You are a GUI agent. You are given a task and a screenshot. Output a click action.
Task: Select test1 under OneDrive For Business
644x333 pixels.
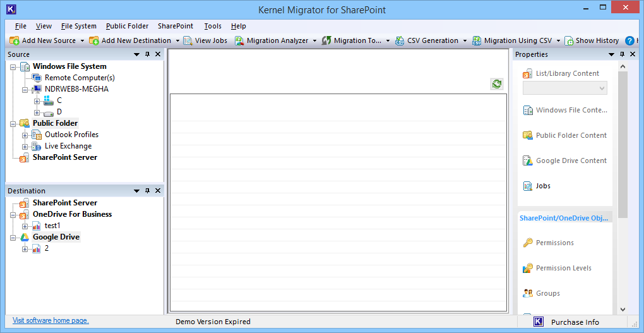click(52, 226)
